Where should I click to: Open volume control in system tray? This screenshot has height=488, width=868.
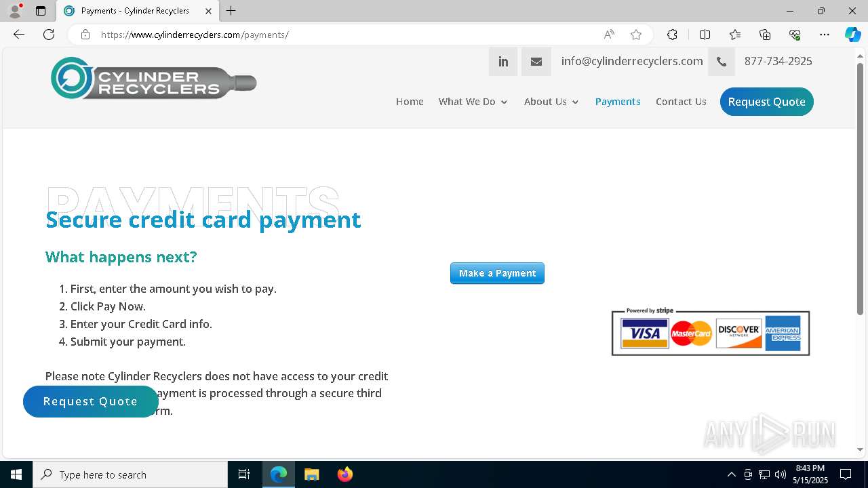click(781, 474)
